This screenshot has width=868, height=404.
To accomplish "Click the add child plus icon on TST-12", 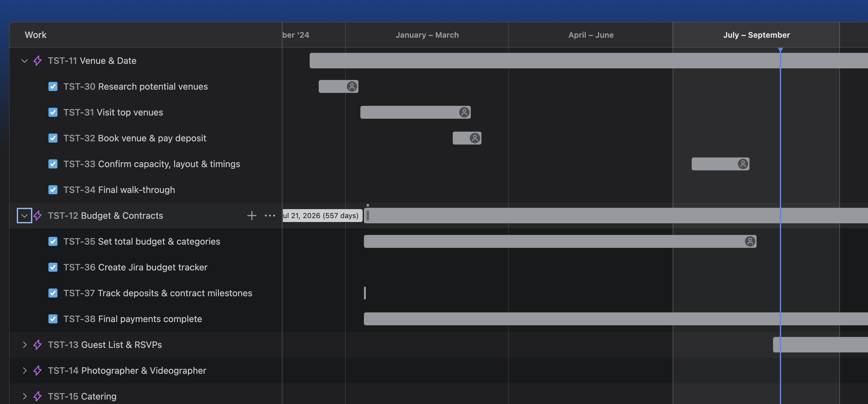I will click(x=252, y=216).
